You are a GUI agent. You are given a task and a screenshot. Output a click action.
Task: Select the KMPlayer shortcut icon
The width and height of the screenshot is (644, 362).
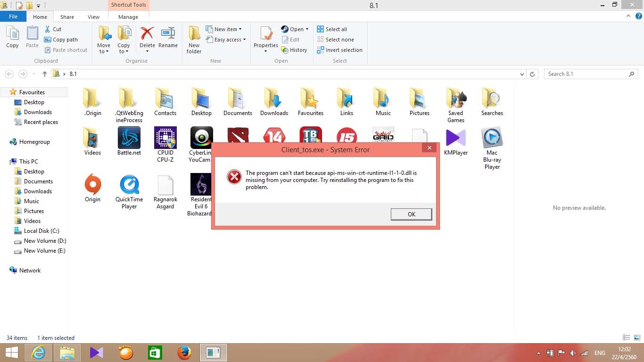[x=455, y=138]
